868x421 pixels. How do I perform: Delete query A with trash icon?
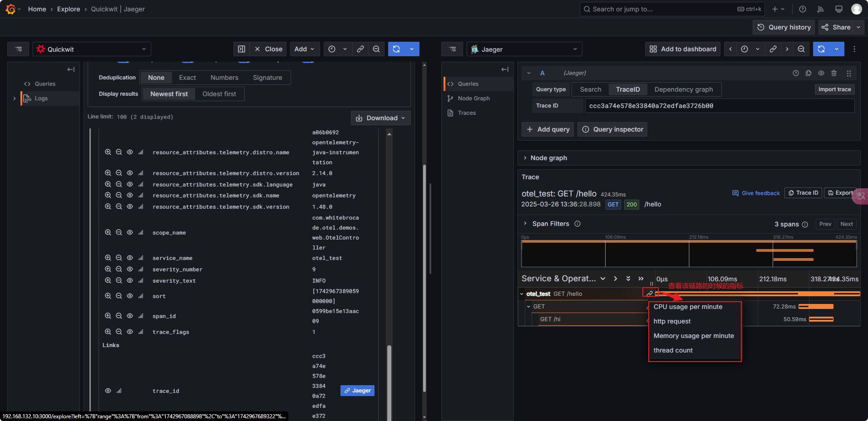[834, 73]
